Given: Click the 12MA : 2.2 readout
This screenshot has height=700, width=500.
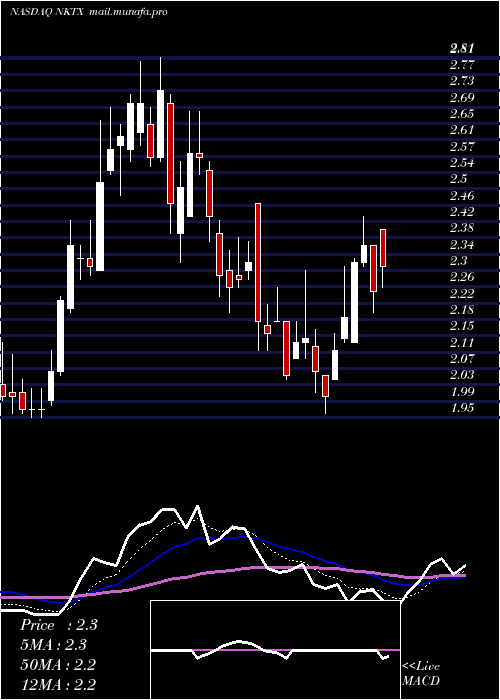Looking at the screenshot, I should pyautogui.click(x=58, y=684).
